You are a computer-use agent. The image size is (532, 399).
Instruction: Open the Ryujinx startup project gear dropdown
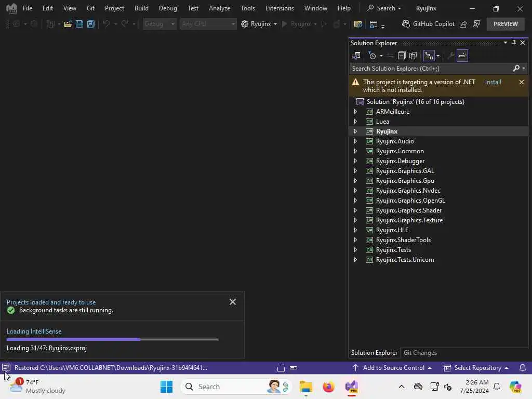259,24
